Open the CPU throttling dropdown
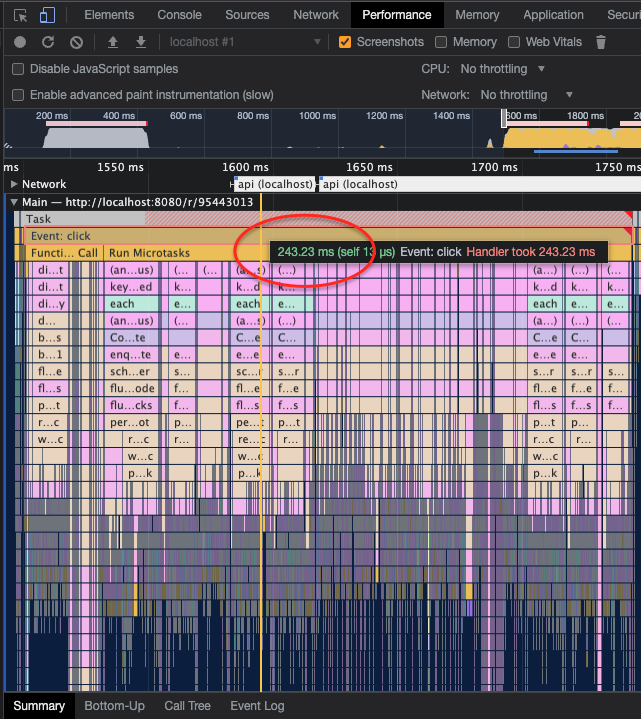 point(503,69)
